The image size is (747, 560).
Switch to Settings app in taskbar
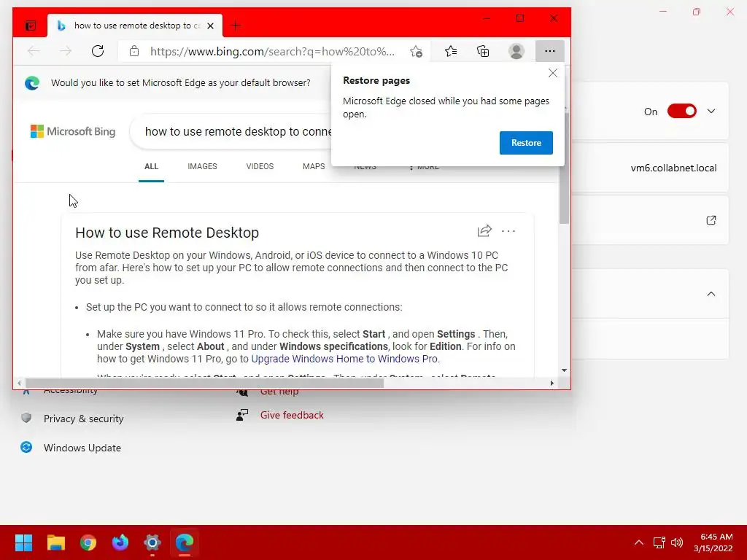(152, 542)
